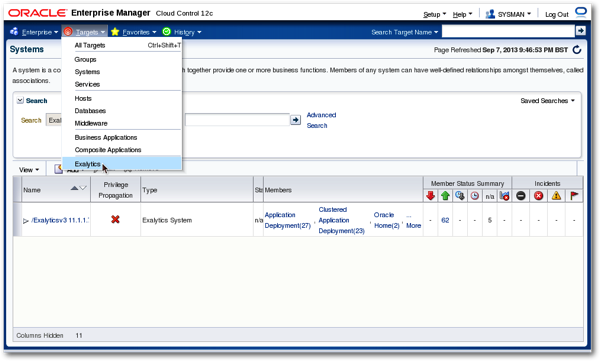Image resolution: width=600 pixels, height=361 pixels.
Task: Open the SYSMAN user menu
Action: 514,14
